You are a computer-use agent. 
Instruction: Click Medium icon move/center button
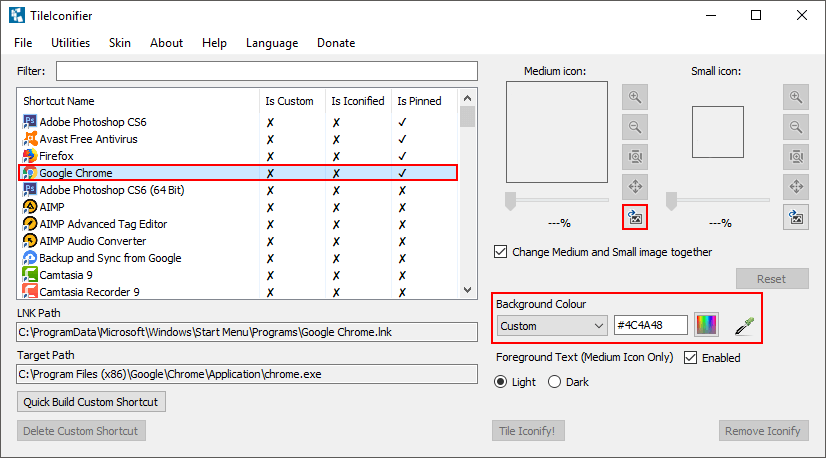pyautogui.click(x=635, y=187)
